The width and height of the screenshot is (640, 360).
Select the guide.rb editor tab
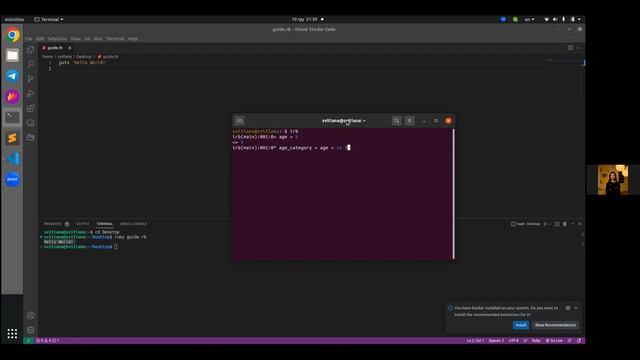(x=55, y=48)
